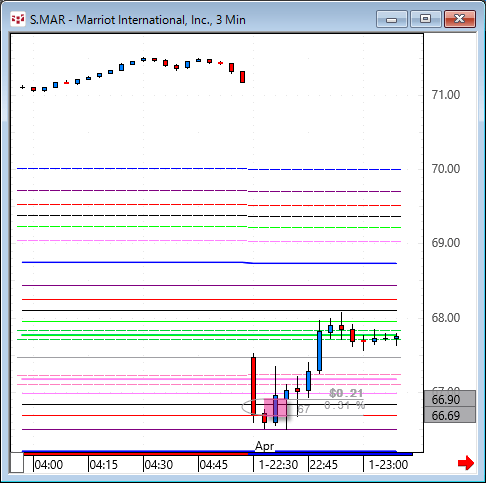
Task: Click the 69.00 price axis label
Action: (446, 243)
